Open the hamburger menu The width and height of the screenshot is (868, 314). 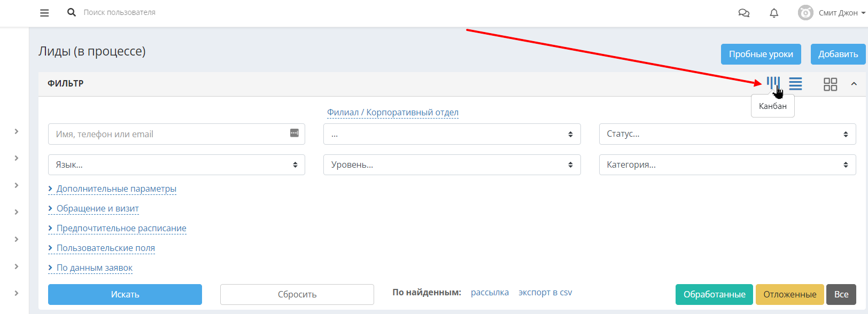pos(44,13)
